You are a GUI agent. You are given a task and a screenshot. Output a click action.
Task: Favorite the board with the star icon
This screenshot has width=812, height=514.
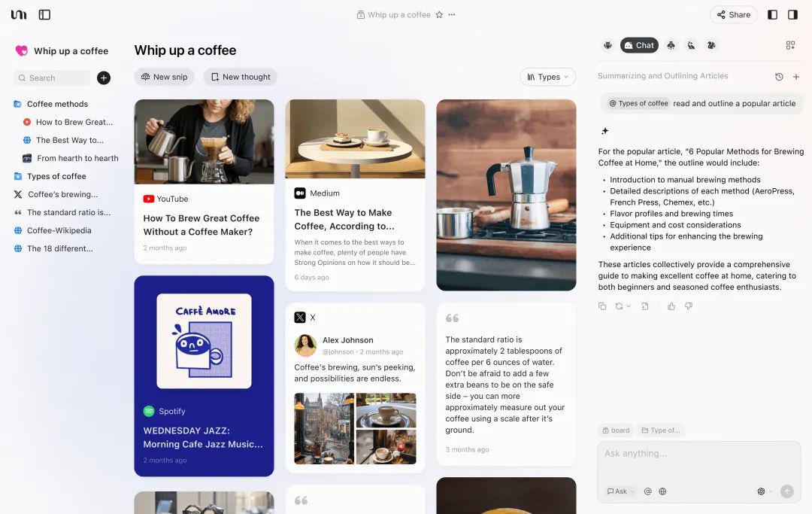(x=439, y=14)
